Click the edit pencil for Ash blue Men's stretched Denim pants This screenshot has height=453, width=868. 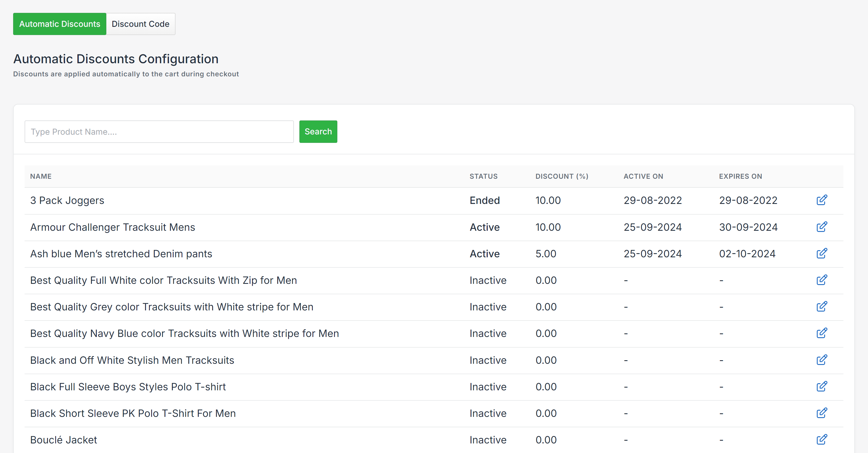822,253
